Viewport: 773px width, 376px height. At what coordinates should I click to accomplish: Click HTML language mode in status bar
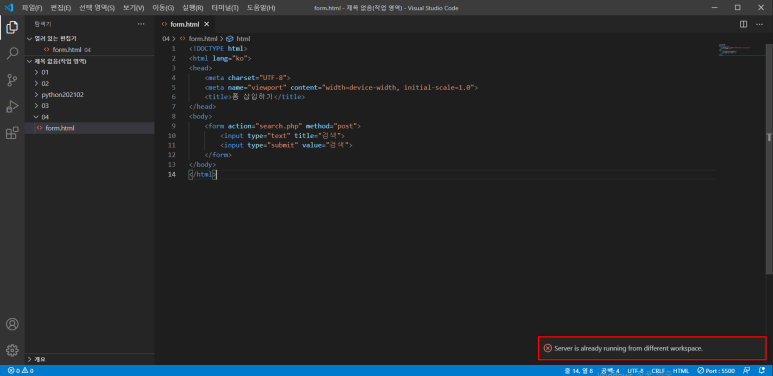681,371
